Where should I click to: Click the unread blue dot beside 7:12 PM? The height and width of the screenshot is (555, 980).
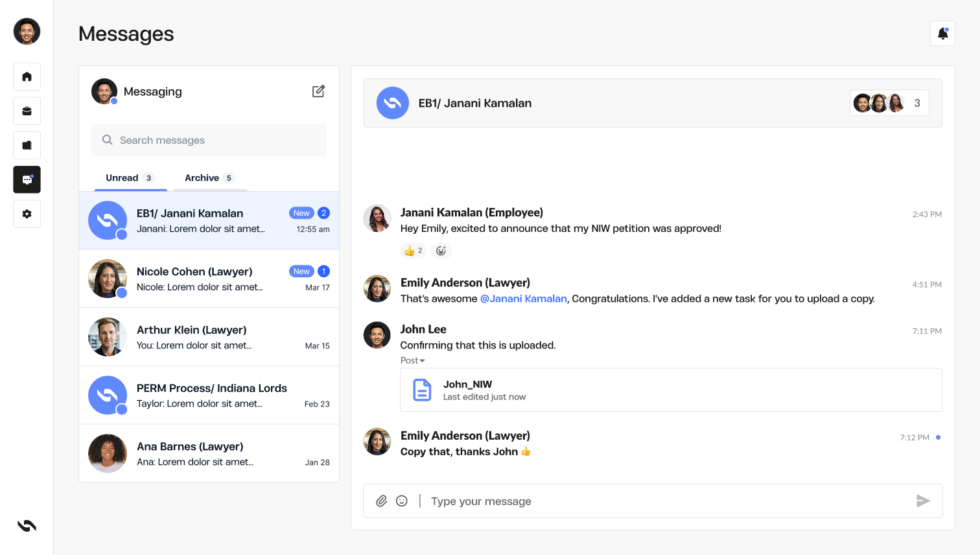pos(938,438)
